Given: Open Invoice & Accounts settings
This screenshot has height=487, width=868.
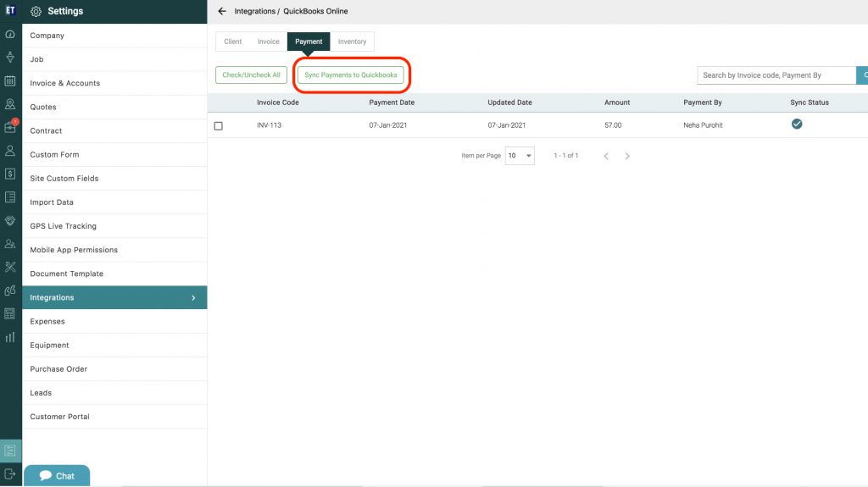Looking at the screenshot, I should pyautogui.click(x=114, y=83).
